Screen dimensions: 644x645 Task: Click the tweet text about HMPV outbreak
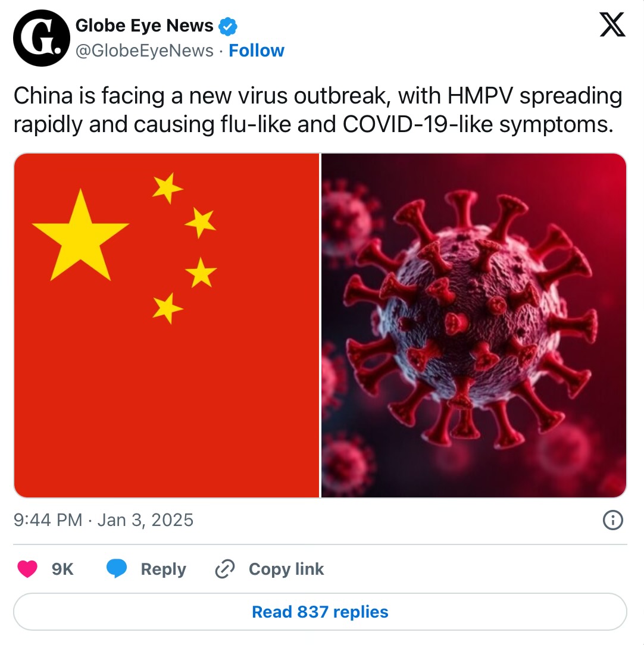click(318, 110)
